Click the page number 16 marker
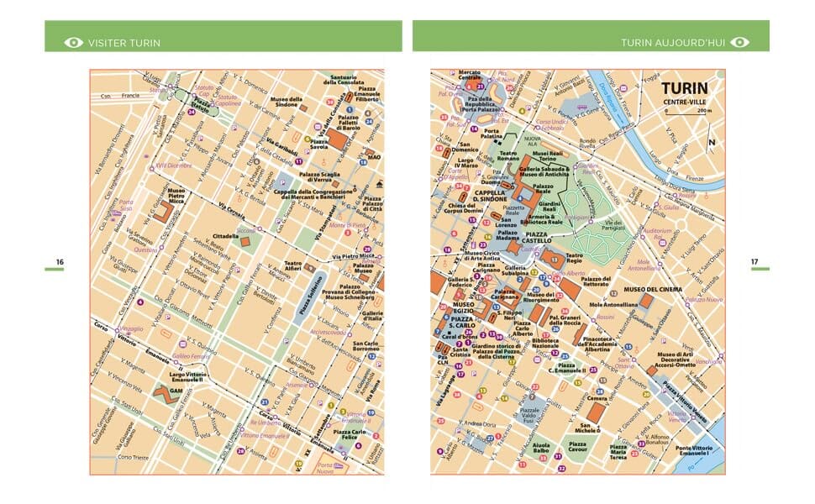Viewport: 815px width, 504px height. (x=60, y=263)
